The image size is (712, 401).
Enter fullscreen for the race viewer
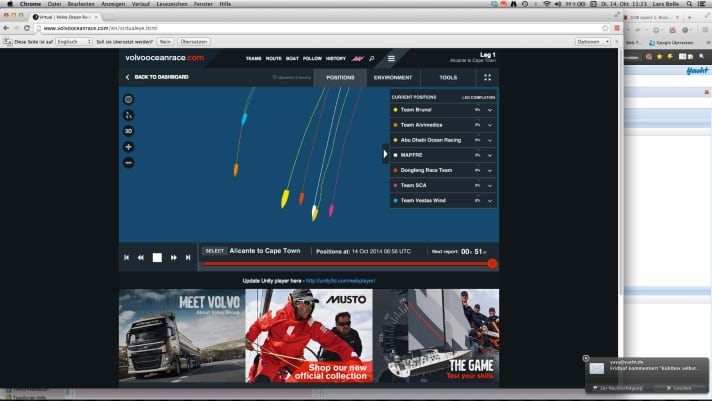pos(487,78)
